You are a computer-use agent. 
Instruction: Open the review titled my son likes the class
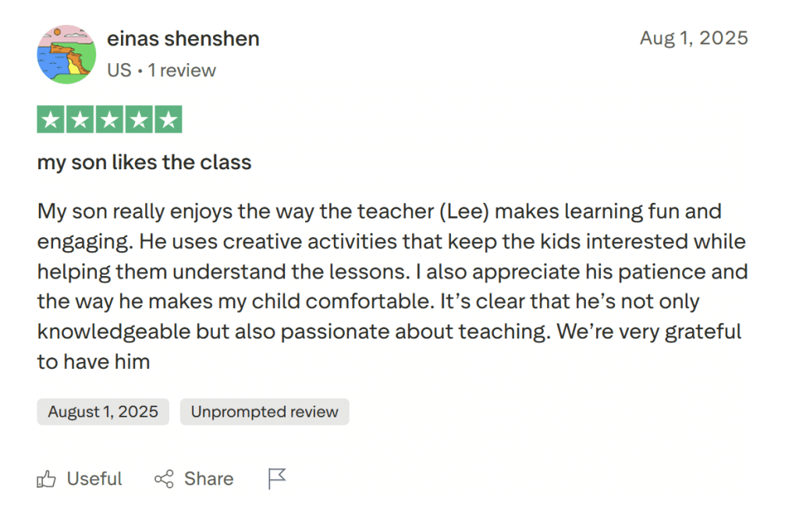(144, 162)
